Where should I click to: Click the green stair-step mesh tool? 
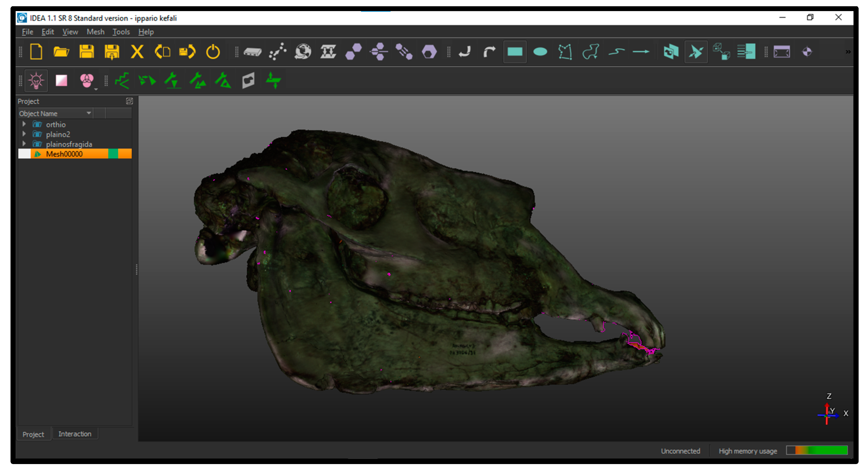(x=122, y=81)
